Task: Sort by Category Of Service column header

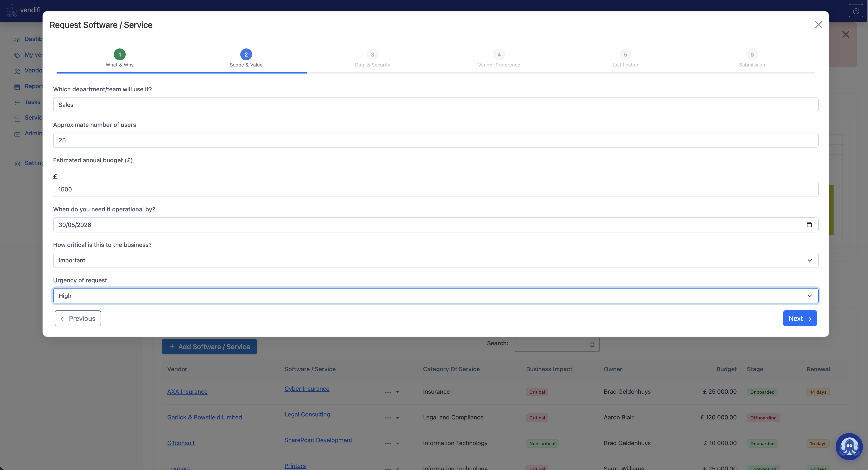Action: tap(451, 369)
